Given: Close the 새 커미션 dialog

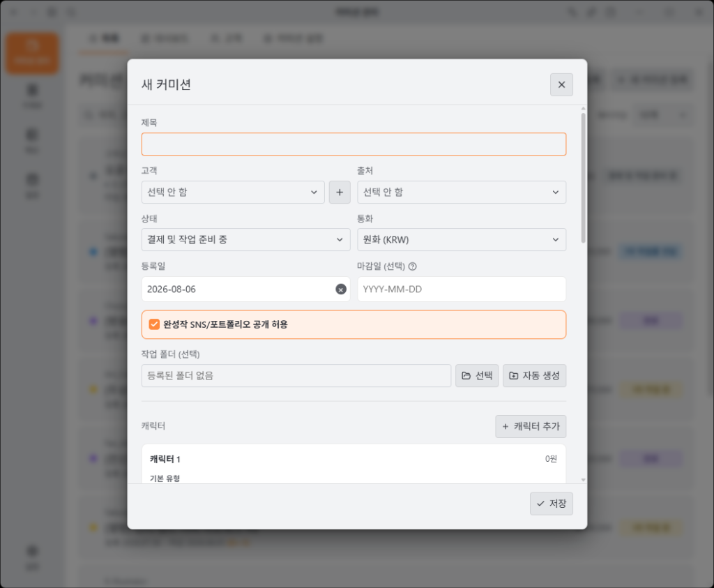Looking at the screenshot, I should tap(561, 84).
